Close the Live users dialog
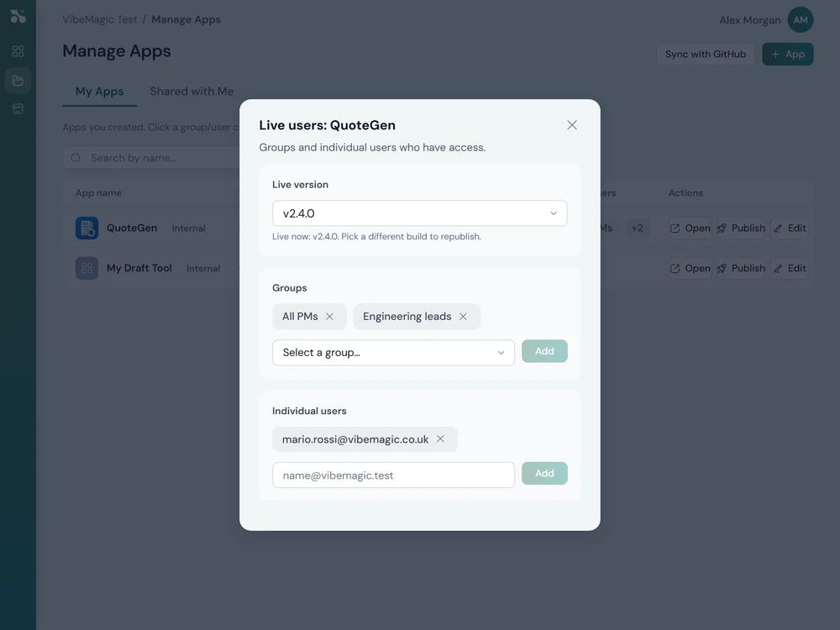Image resolution: width=840 pixels, height=630 pixels. pos(571,125)
